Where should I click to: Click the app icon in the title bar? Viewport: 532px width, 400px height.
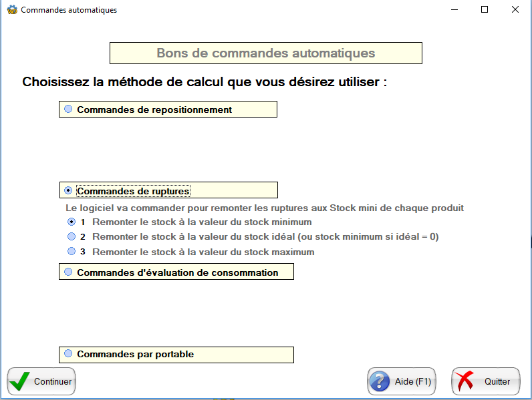click(x=11, y=10)
